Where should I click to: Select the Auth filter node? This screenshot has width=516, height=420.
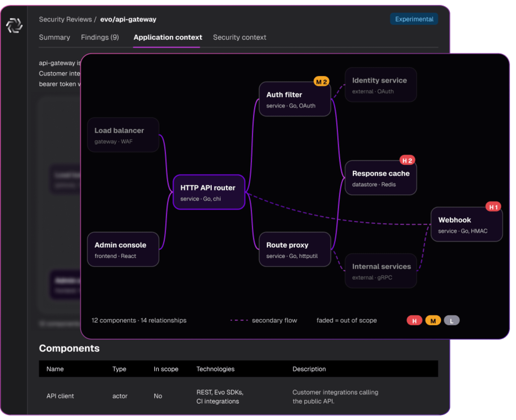click(295, 99)
